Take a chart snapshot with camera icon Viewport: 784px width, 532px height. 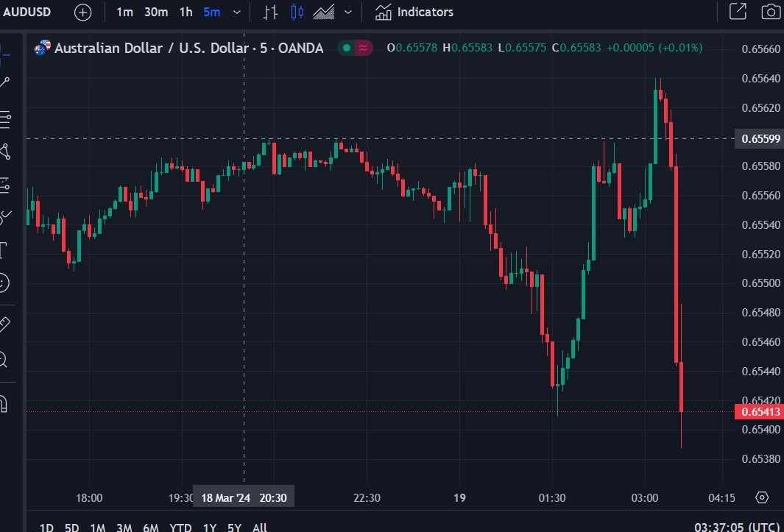(x=771, y=12)
